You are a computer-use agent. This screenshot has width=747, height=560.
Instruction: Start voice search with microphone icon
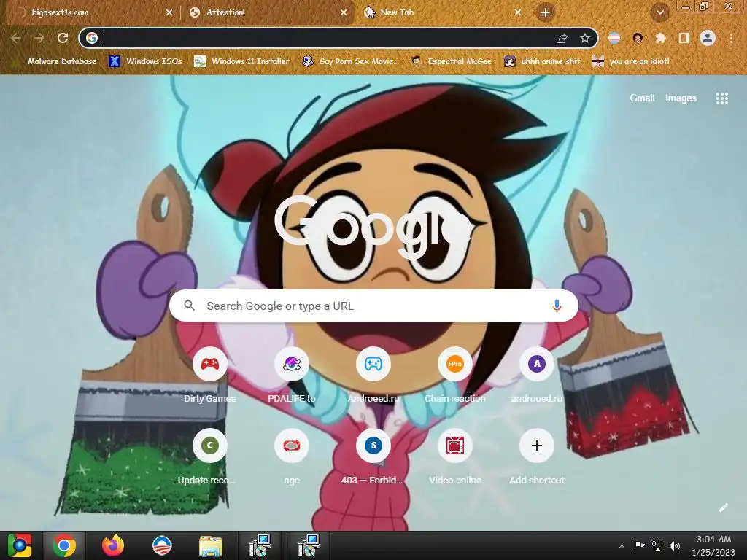(557, 306)
